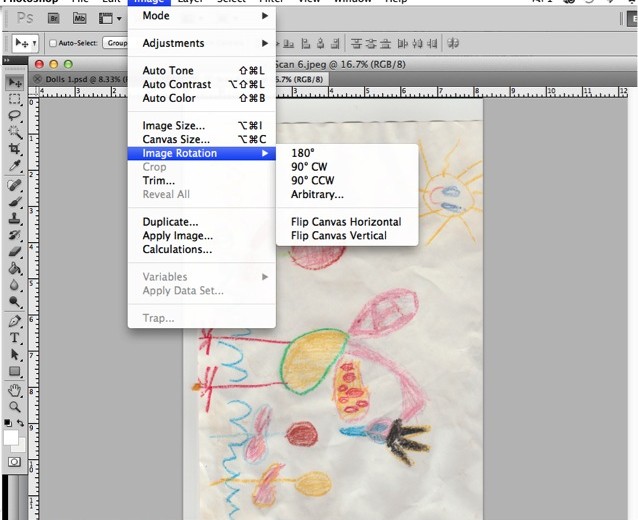Choose Auto Contrast from the Image menu

202,84
